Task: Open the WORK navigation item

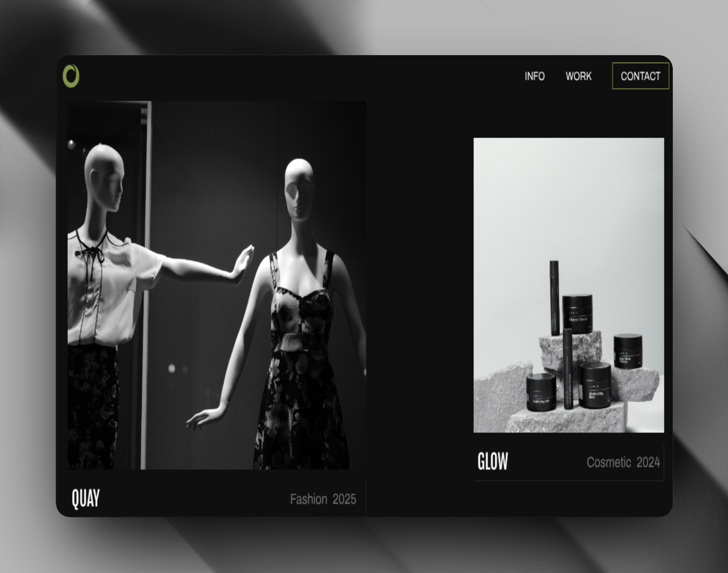Action: 578,76
